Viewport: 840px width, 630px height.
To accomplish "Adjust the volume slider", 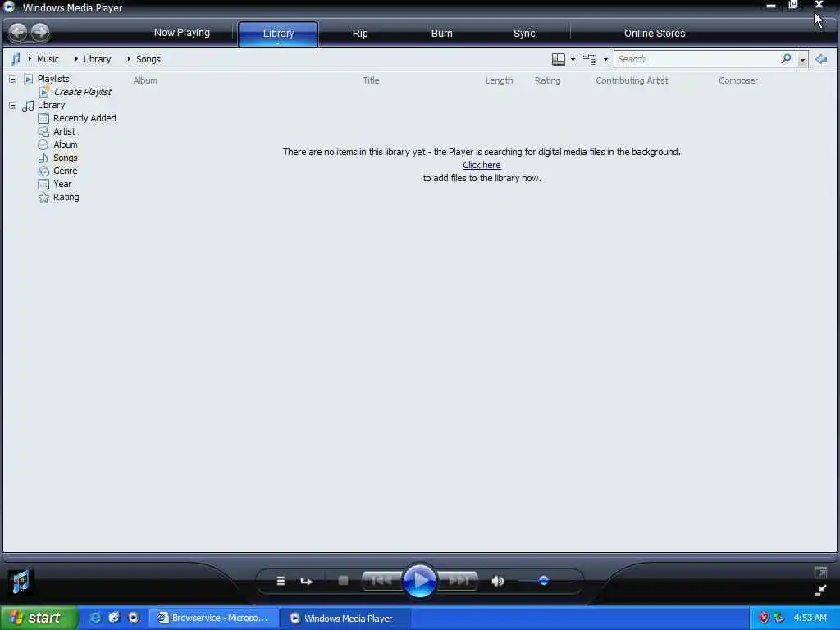I will [x=544, y=581].
